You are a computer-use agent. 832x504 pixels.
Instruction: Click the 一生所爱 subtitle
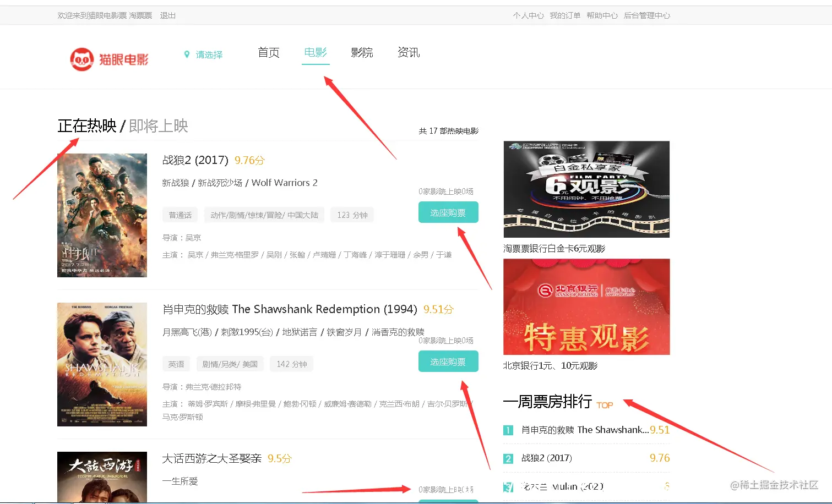pos(180,481)
